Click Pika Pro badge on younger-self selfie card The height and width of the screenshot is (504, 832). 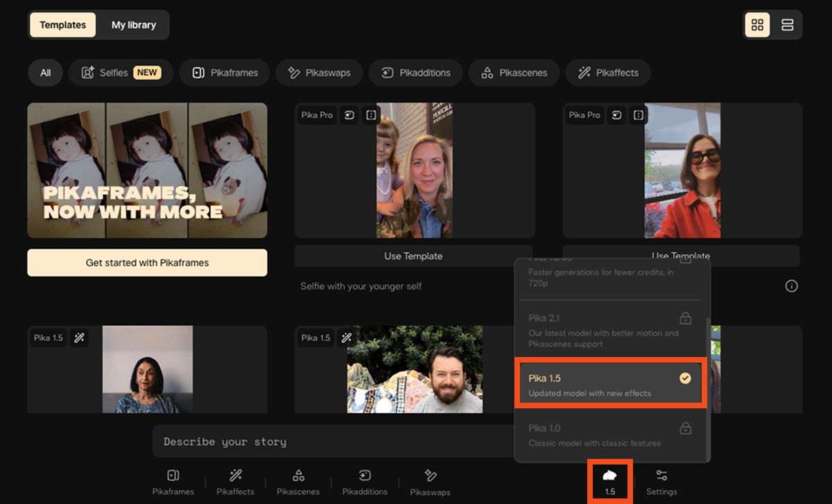pyautogui.click(x=317, y=115)
